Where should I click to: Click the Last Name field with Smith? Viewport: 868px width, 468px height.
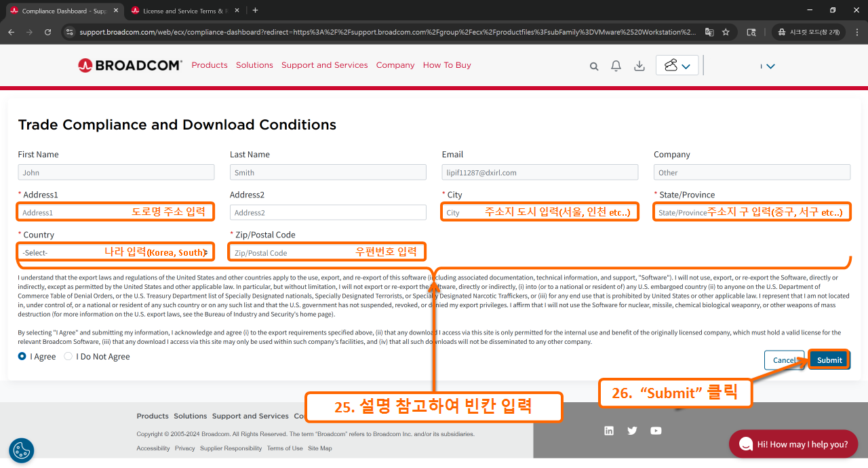[328, 172]
